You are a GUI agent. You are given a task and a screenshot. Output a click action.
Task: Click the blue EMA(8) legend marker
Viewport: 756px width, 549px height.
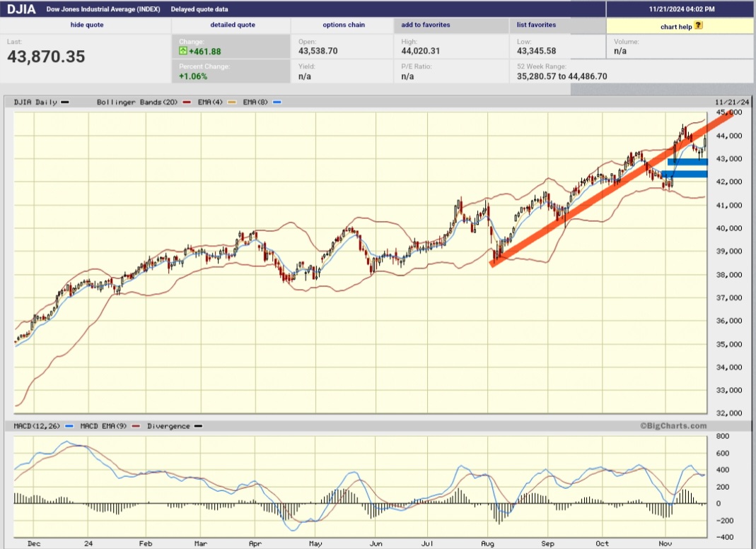pos(277,102)
